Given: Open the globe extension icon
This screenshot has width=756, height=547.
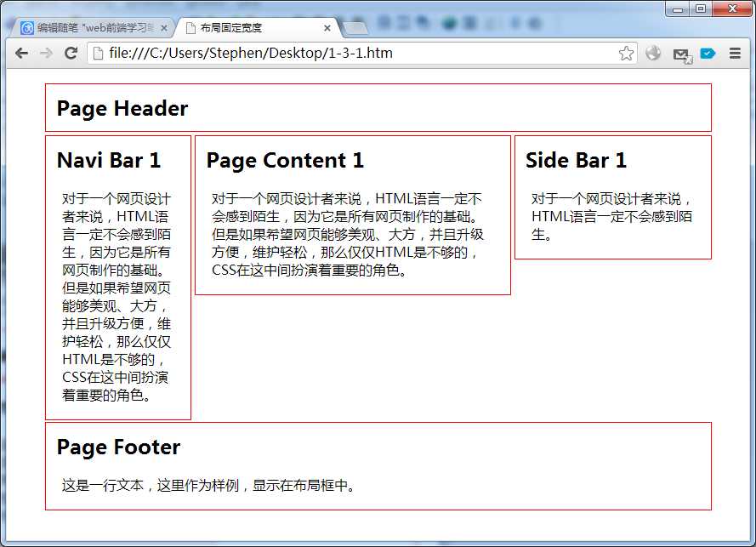Looking at the screenshot, I should (653, 53).
